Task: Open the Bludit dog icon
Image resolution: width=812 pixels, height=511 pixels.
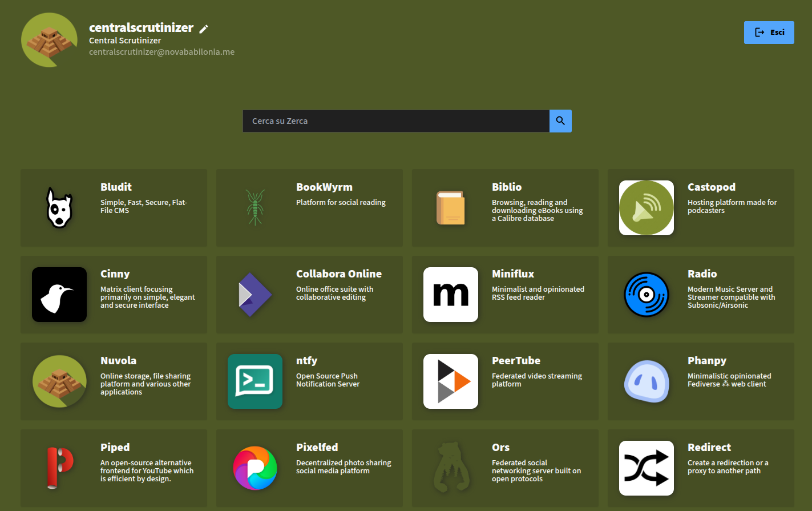Action: coord(59,208)
